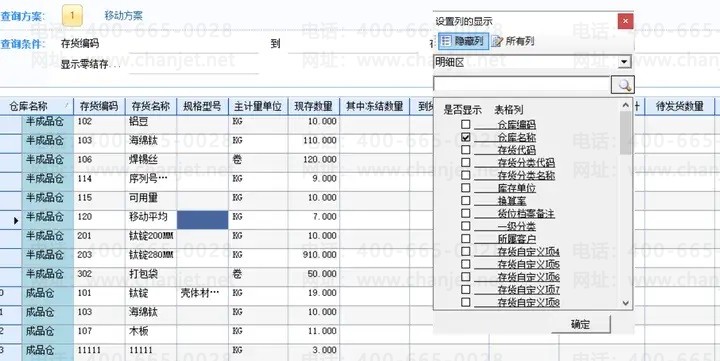Check the 存货自定义项7 checkbox
The height and width of the screenshot is (361, 720).
coord(466,289)
